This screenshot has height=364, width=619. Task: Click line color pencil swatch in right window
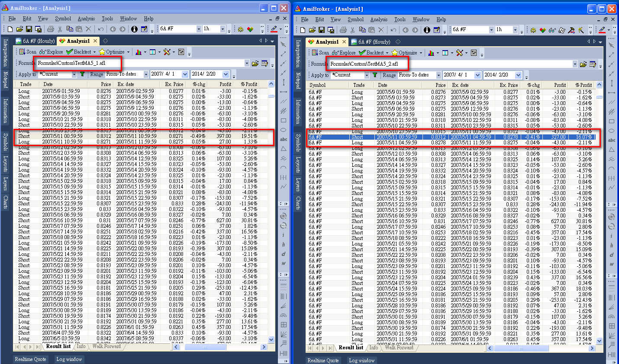pyautogui.click(x=602, y=30)
